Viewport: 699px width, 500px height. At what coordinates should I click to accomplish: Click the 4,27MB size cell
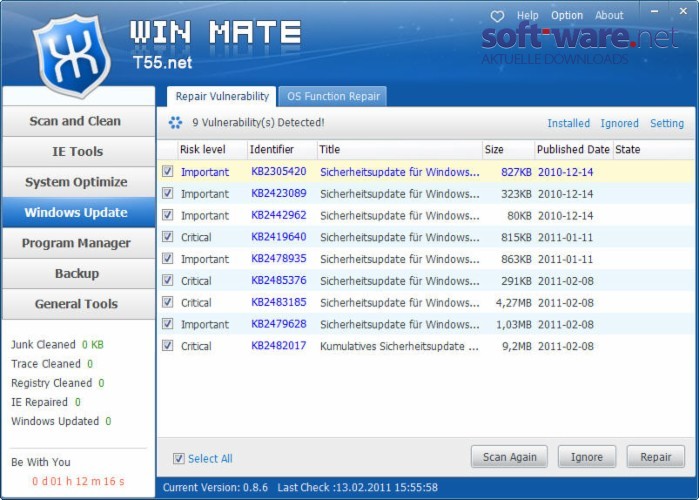[514, 303]
